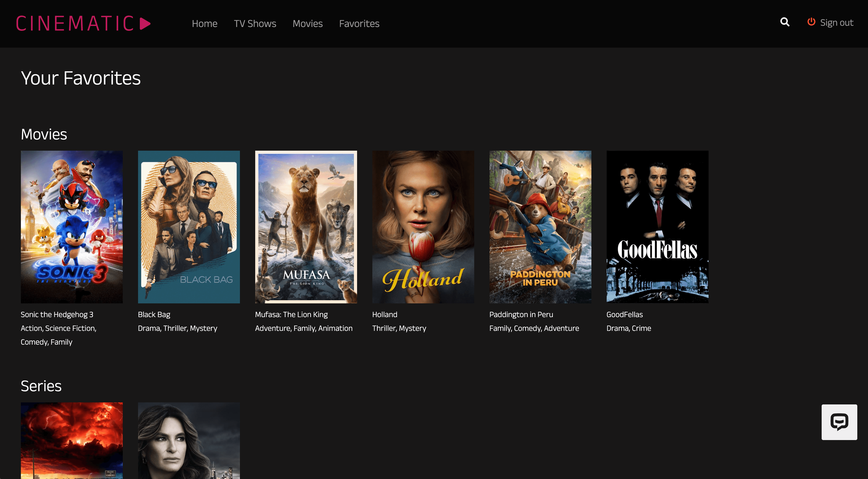Click the Sign out link
The width and height of the screenshot is (868, 479).
[836, 23]
